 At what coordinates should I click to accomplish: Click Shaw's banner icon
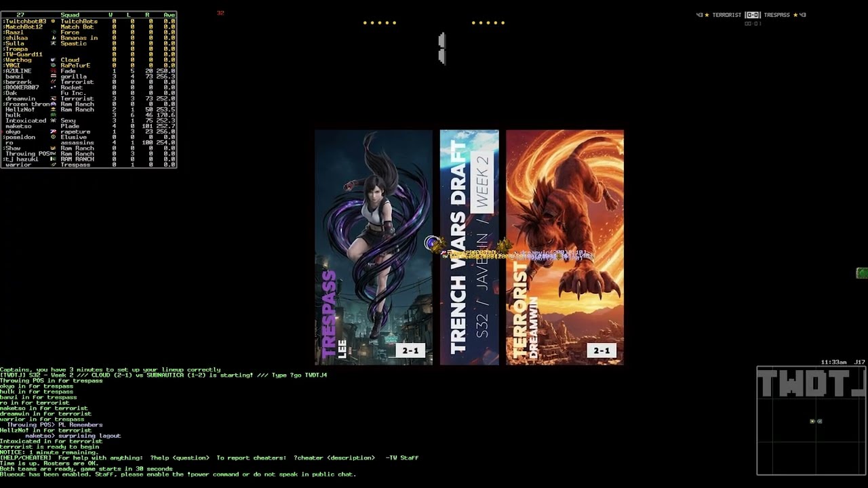53,148
